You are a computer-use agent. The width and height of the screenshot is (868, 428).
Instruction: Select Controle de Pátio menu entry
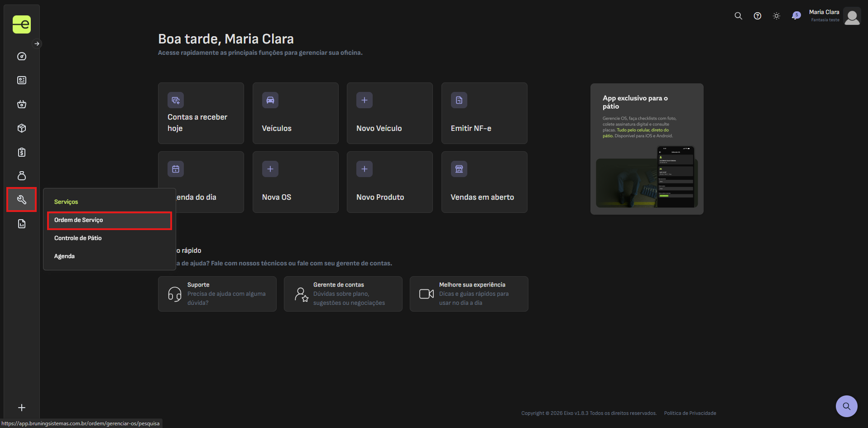pos(110,238)
